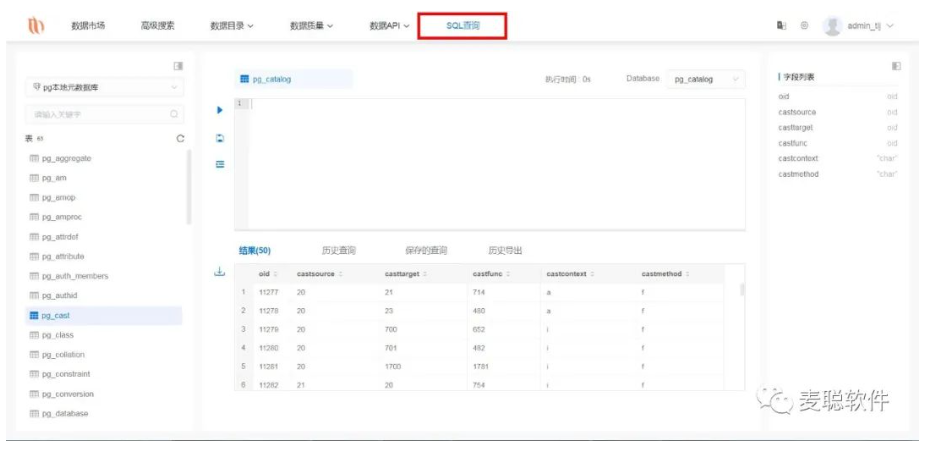Expand the 数据目录 menu
929x455 pixels.
coord(231,26)
